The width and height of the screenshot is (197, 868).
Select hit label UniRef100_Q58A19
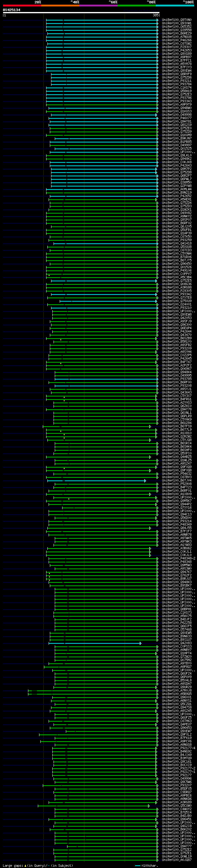tap(177, 91)
